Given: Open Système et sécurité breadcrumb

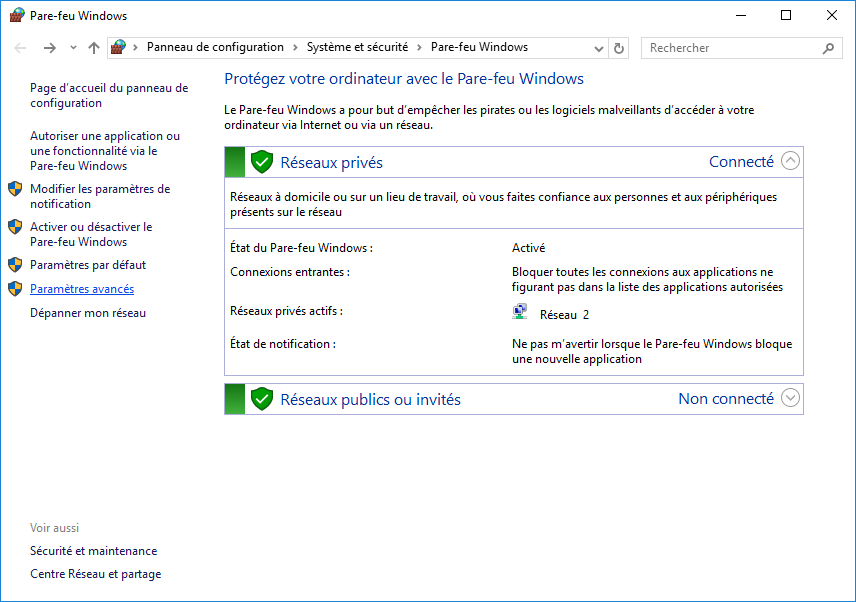Looking at the screenshot, I should 357,47.
